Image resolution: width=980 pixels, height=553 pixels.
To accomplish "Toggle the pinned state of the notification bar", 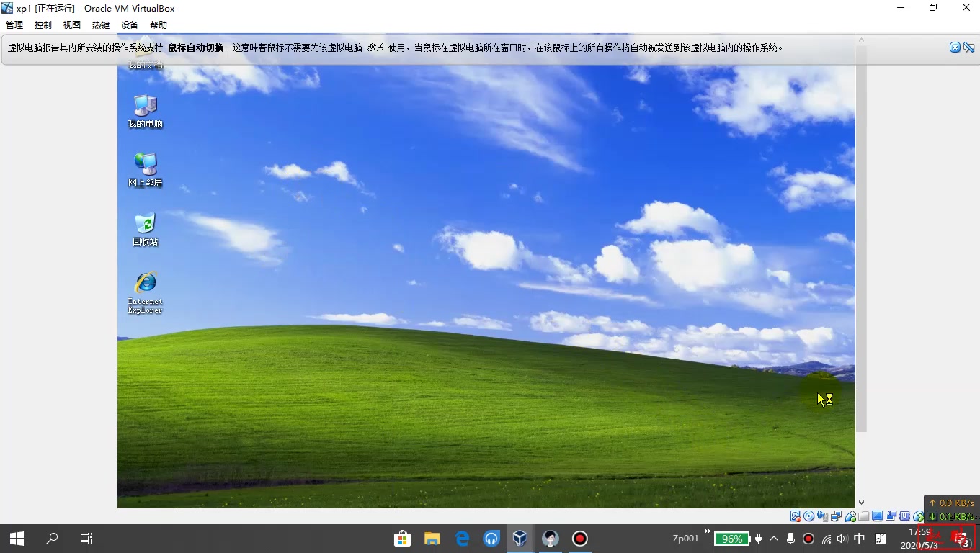I will [x=968, y=47].
